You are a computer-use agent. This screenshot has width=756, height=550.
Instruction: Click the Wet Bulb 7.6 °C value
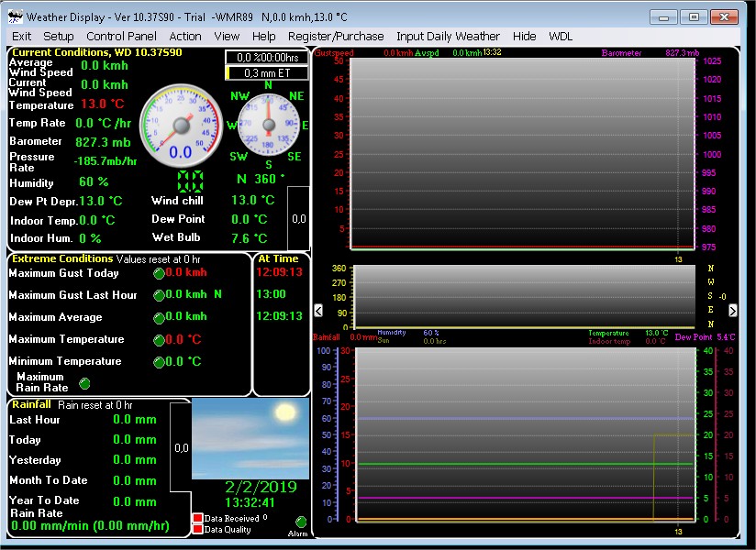(x=249, y=238)
